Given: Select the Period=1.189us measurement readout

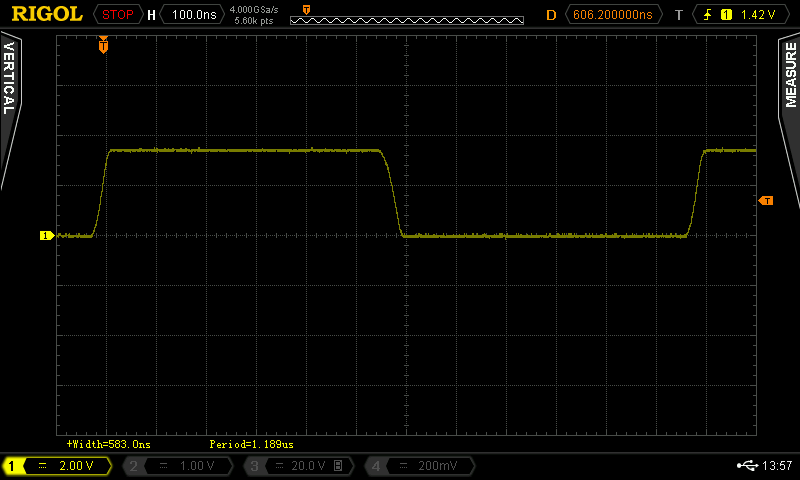Looking at the screenshot, I should point(251,443).
